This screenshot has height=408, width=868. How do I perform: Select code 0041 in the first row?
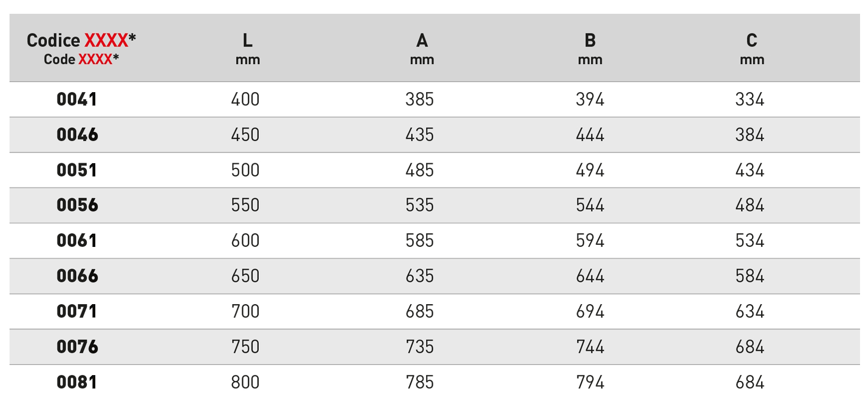(x=77, y=100)
